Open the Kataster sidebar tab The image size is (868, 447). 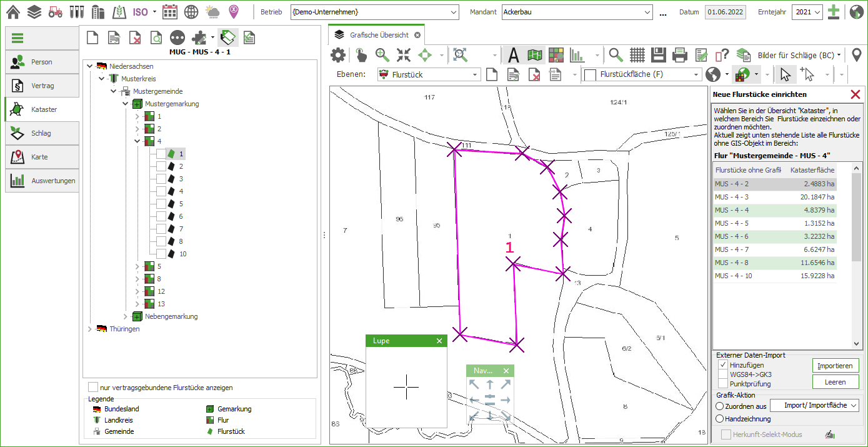tap(42, 109)
